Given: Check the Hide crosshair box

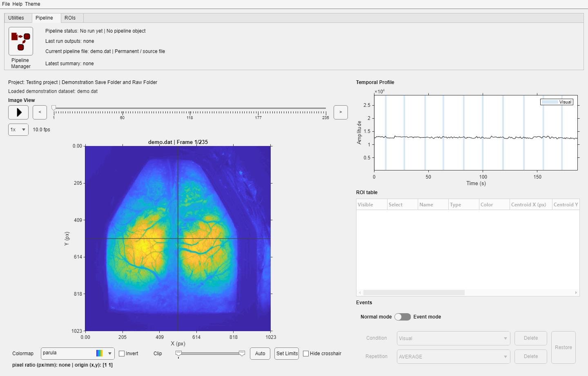Looking at the screenshot, I should [306, 354].
